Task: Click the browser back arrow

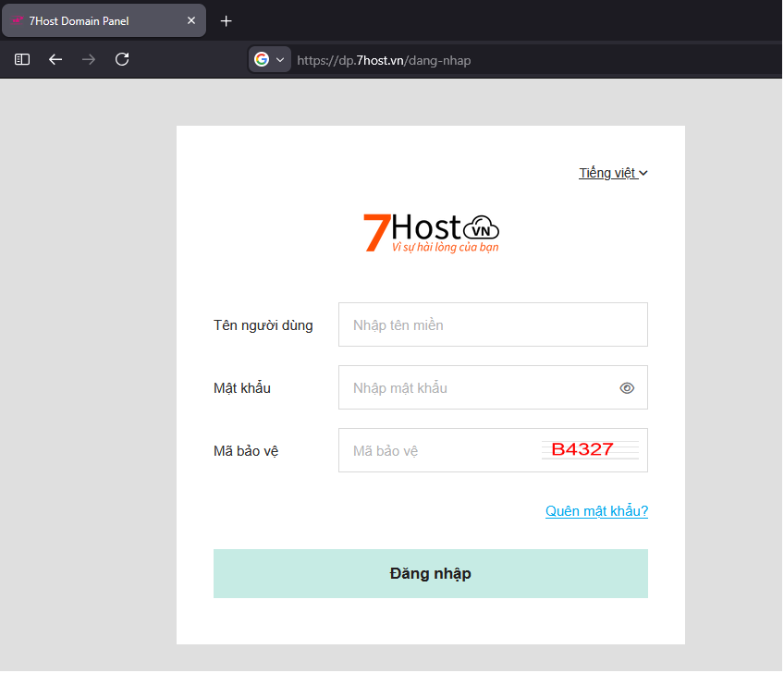Action: (55, 59)
